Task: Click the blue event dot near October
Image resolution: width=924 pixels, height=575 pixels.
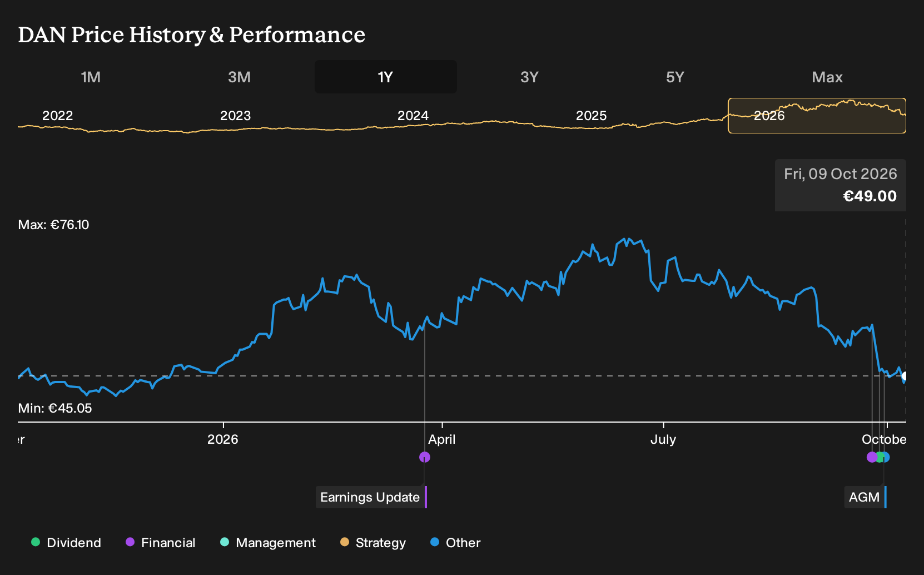Action: click(x=886, y=457)
